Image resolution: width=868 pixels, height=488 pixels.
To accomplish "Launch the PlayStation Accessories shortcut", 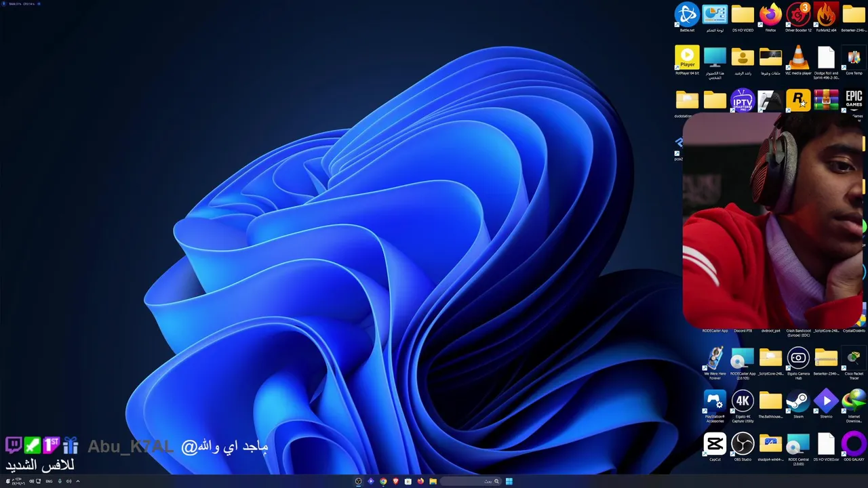I will [715, 407].
